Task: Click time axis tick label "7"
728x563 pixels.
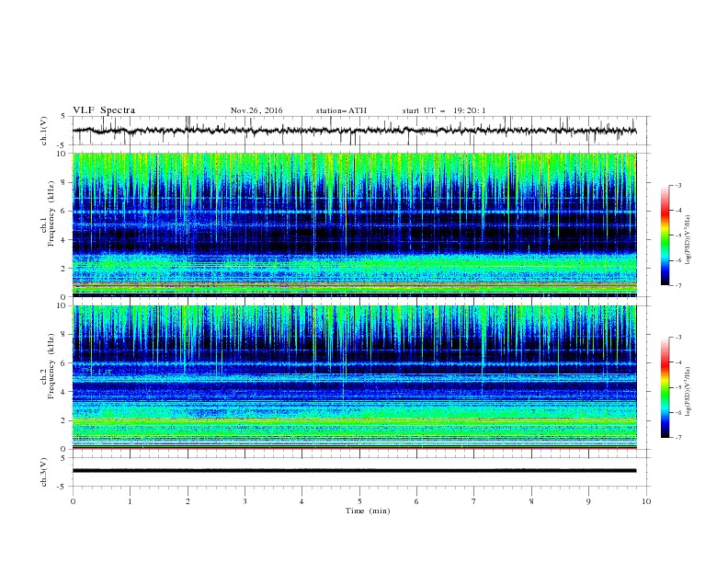Action: (x=474, y=501)
